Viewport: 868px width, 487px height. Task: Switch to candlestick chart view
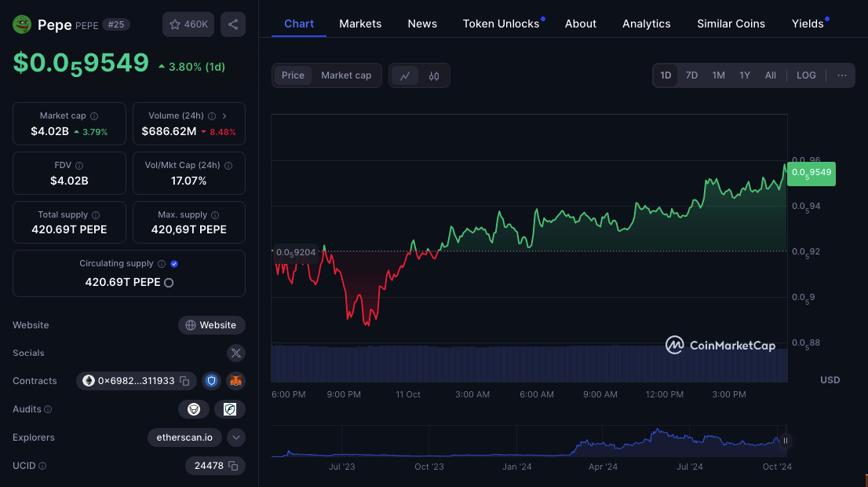[x=434, y=76]
